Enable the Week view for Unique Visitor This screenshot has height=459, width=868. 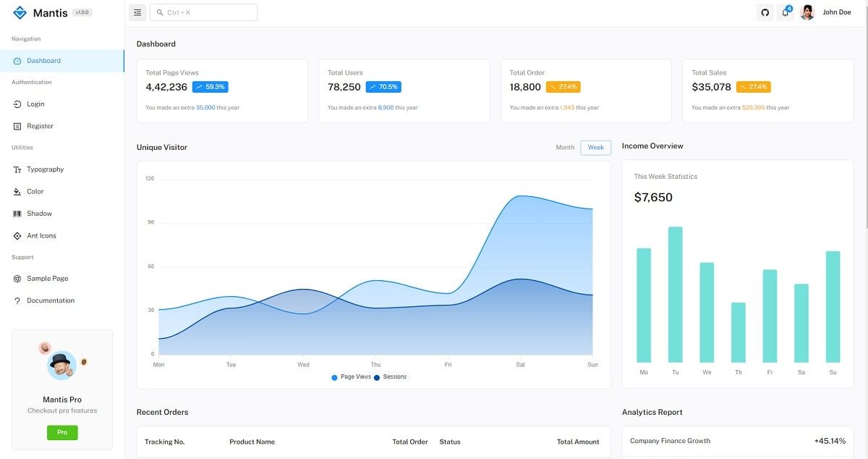595,147
